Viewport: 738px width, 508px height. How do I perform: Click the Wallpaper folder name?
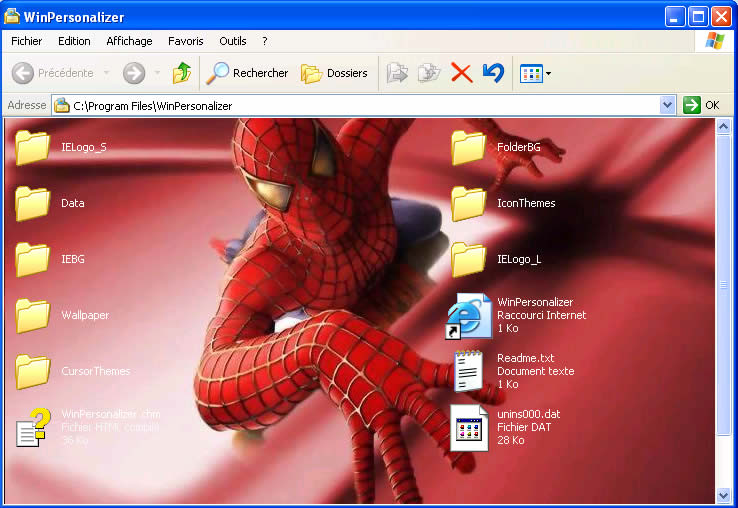point(85,315)
